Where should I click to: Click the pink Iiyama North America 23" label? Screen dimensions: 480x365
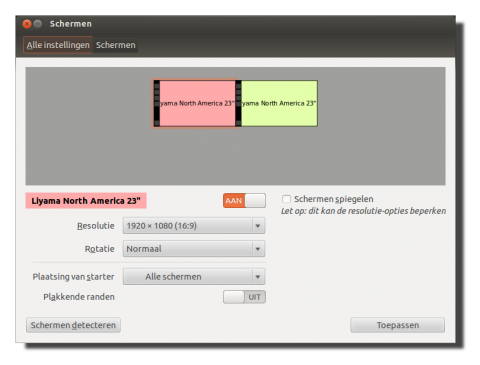click(x=86, y=201)
